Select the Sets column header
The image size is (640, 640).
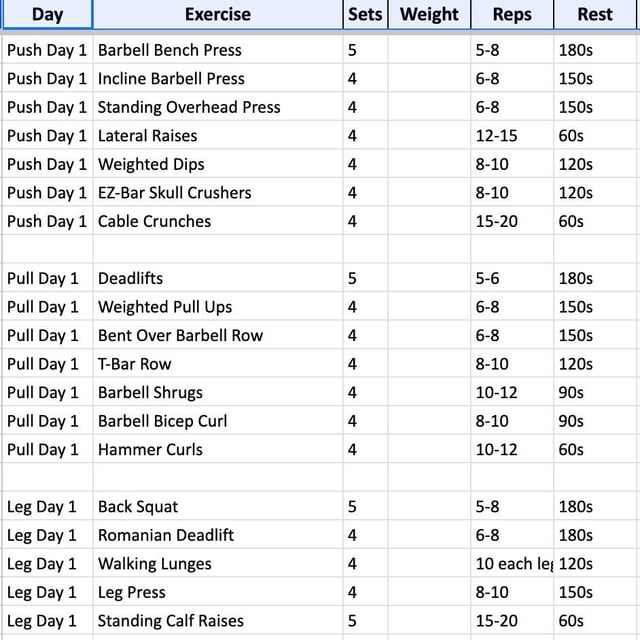pyautogui.click(x=365, y=15)
